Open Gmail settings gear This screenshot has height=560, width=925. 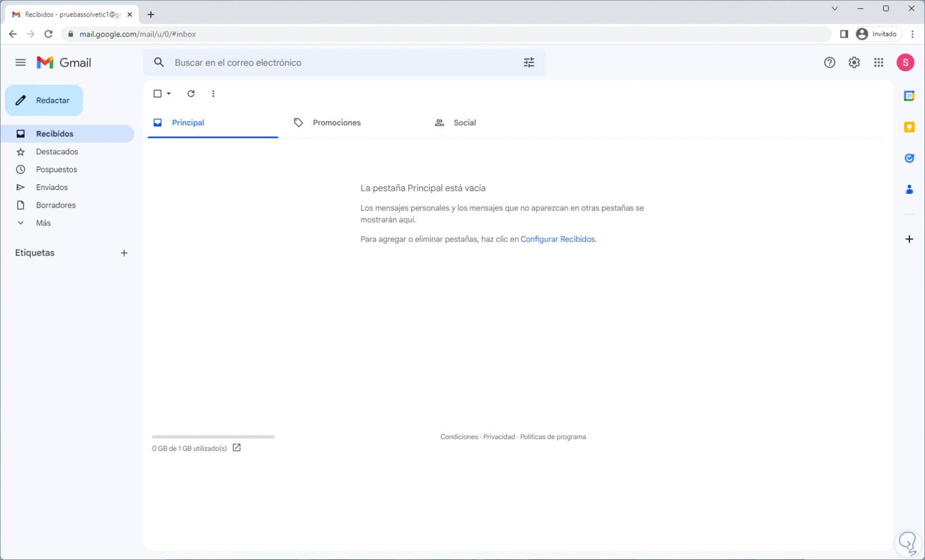853,63
